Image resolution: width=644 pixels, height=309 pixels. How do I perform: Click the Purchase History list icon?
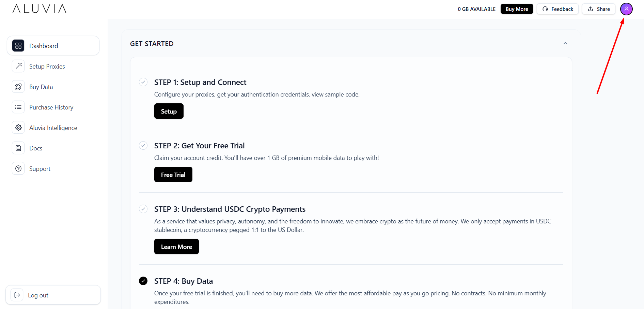tap(18, 107)
